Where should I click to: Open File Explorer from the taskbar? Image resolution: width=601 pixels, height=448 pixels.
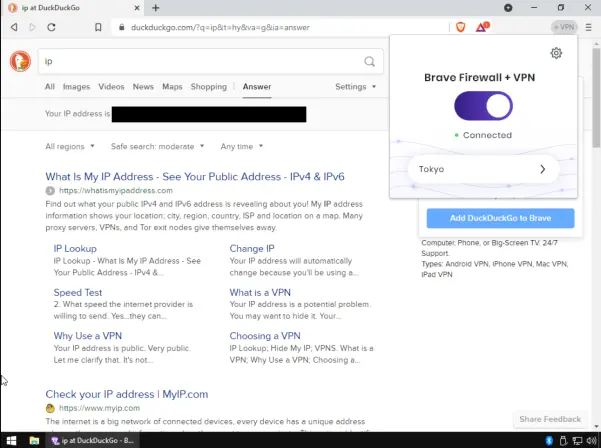[34, 441]
